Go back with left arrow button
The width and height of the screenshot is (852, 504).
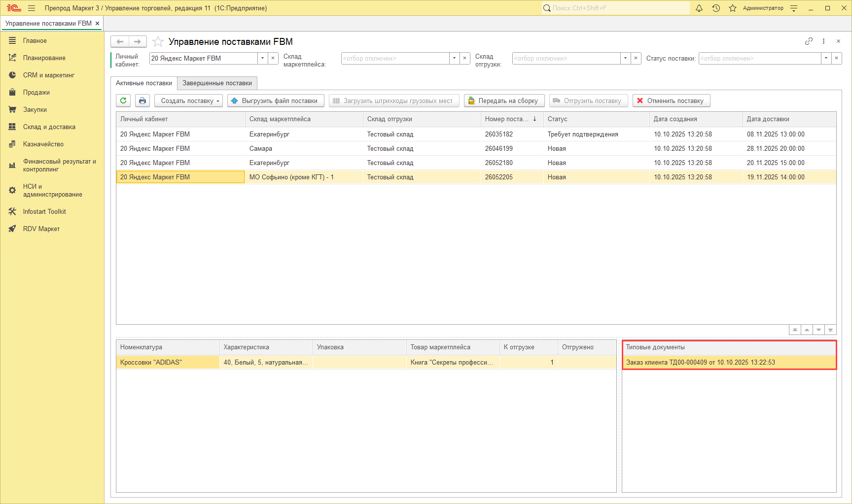tap(120, 42)
